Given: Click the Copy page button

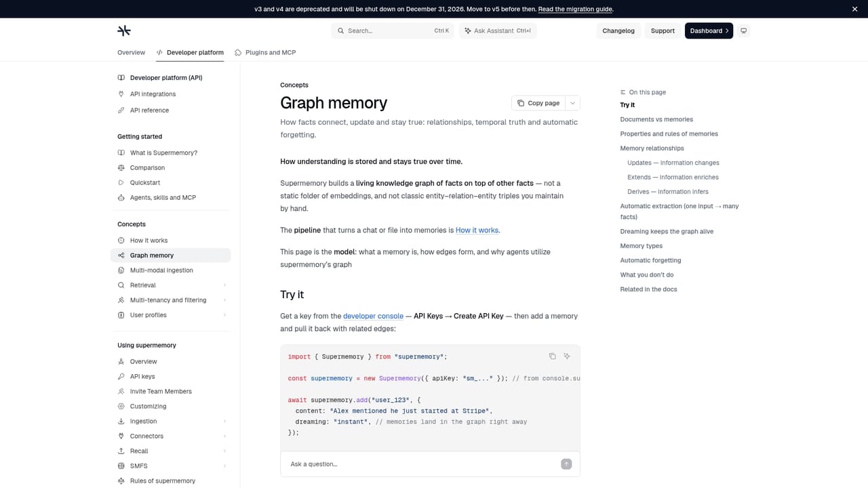Looking at the screenshot, I should 538,103.
